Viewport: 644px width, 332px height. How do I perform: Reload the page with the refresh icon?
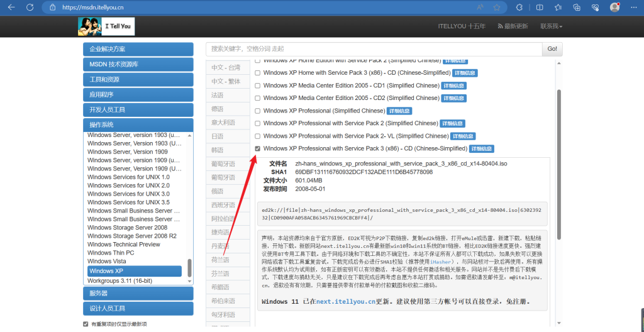pos(30,8)
